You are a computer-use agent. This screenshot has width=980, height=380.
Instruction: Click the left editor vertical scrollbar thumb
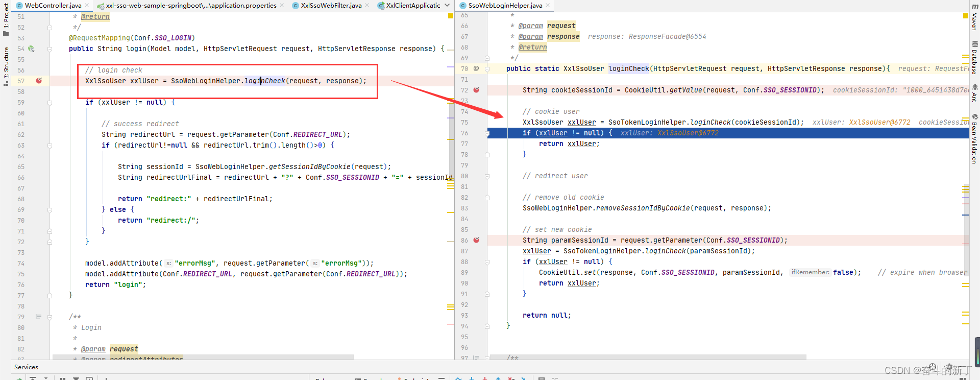451,140
